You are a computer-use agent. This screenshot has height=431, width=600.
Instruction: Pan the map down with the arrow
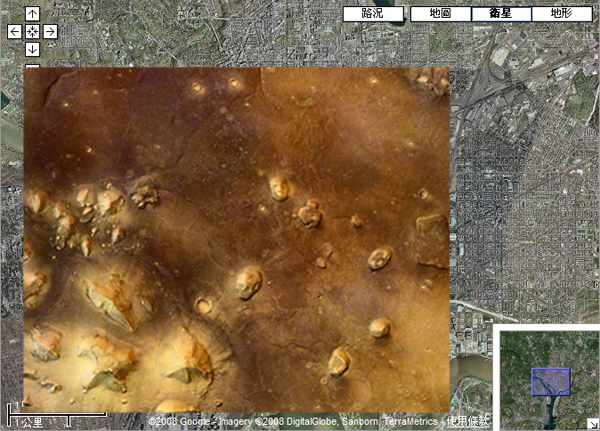pos(33,50)
